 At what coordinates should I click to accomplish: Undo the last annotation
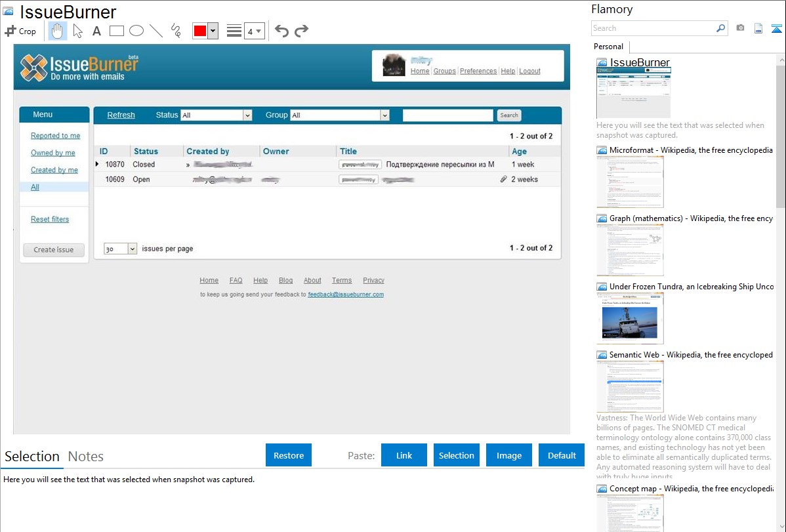281,31
